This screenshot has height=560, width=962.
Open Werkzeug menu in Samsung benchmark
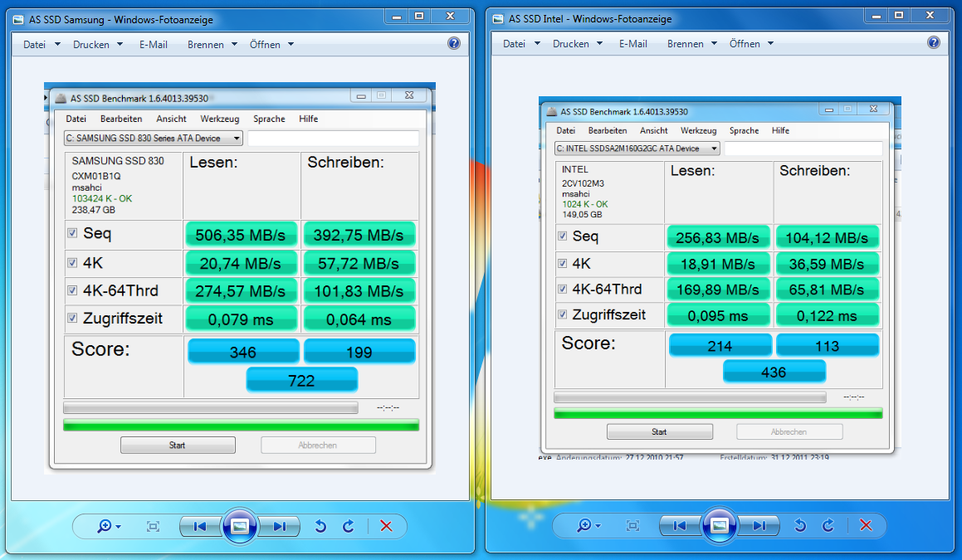pyautogui.click(x=220, y=119)
